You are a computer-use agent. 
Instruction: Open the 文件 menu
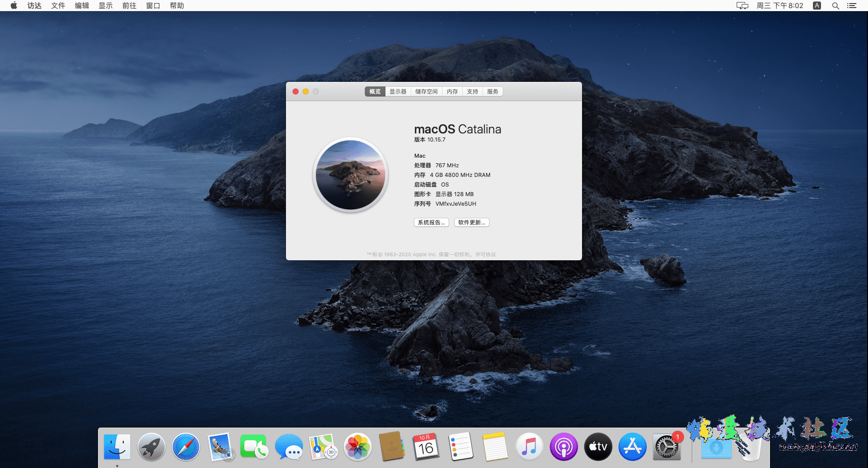(x=58, y=6)
